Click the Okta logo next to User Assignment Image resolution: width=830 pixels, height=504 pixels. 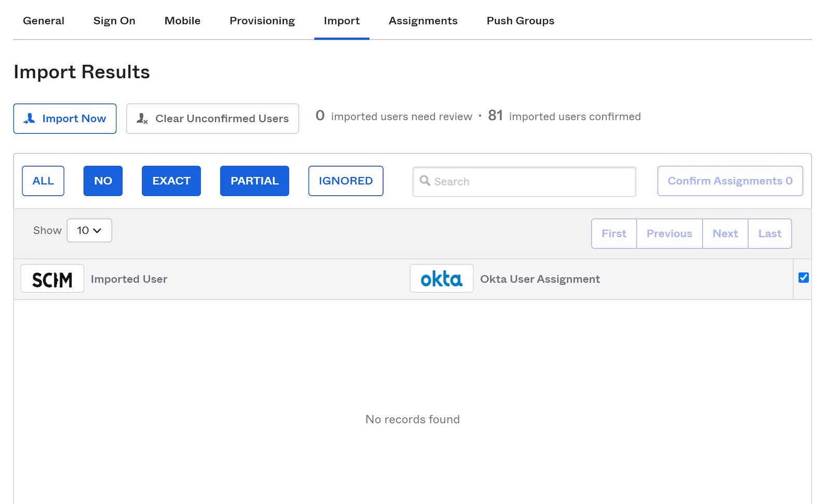[x=441, y=278]
